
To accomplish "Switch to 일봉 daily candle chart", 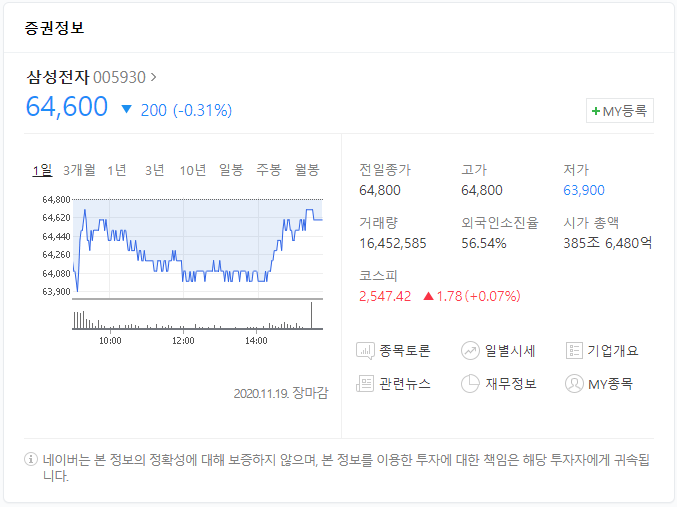I will (231, 170).
